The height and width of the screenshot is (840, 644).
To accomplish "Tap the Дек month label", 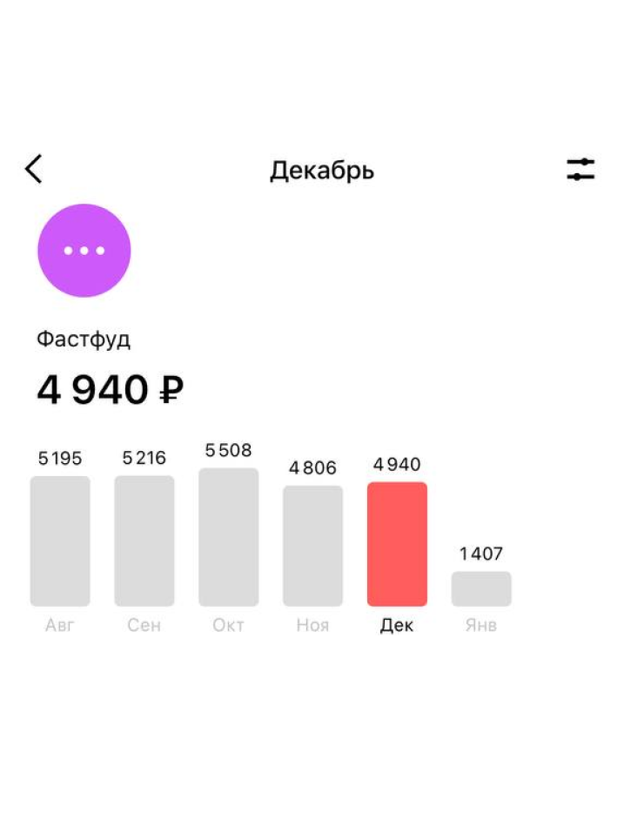I will click(397, 625).
